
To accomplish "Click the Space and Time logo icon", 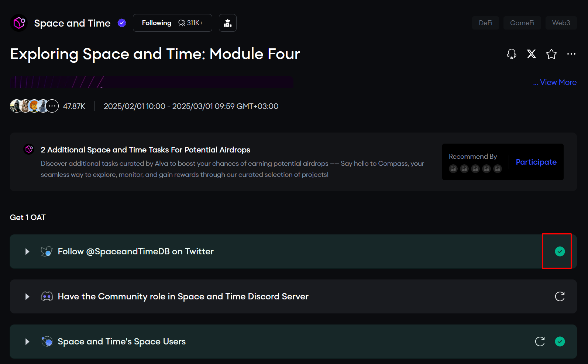I will click(x=19, y=23).
